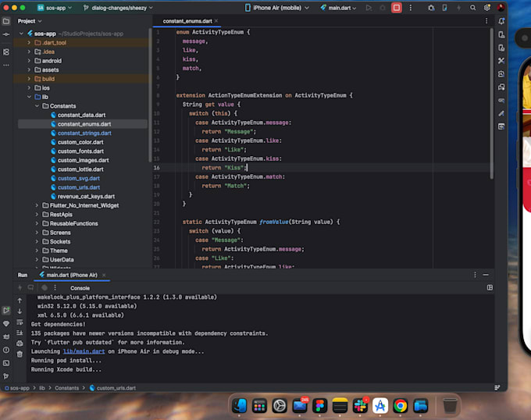Open the Structure tool window icon

point(6,52)
